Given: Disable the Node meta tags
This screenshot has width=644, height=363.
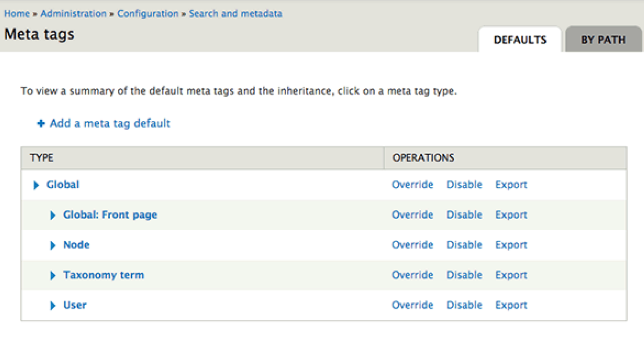Looking at the screenshot, I should pos(464,245).
